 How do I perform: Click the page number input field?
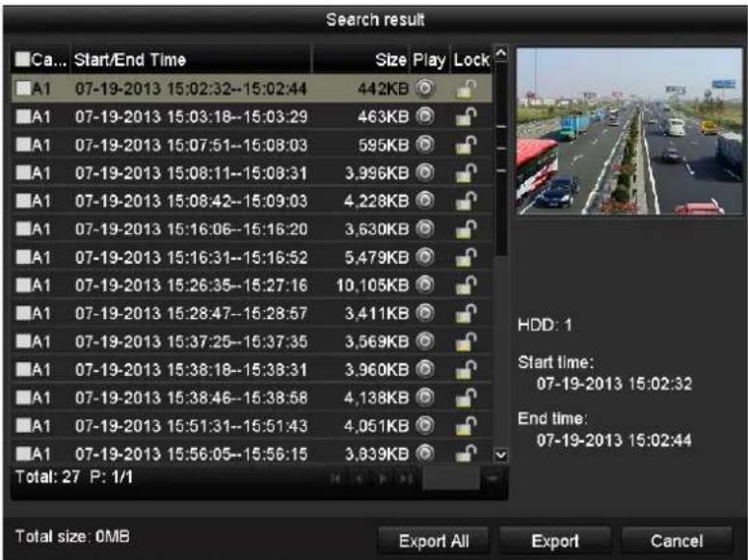(451, 478)
